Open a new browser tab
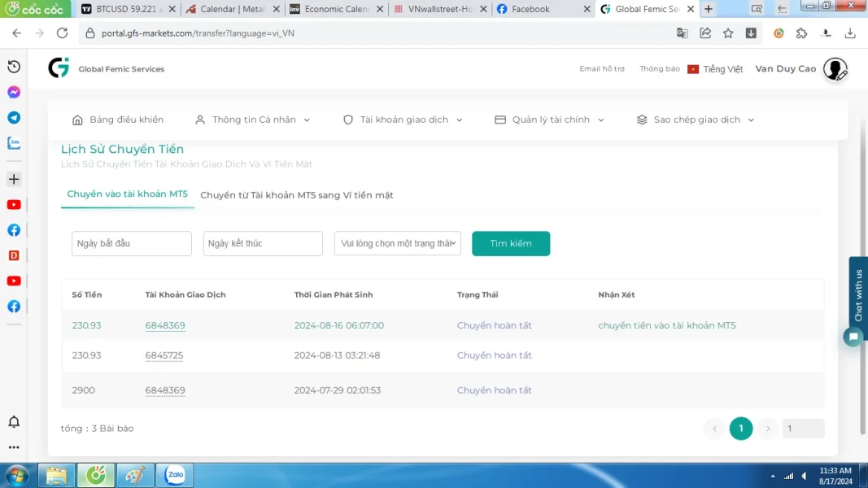 (709, 9)
